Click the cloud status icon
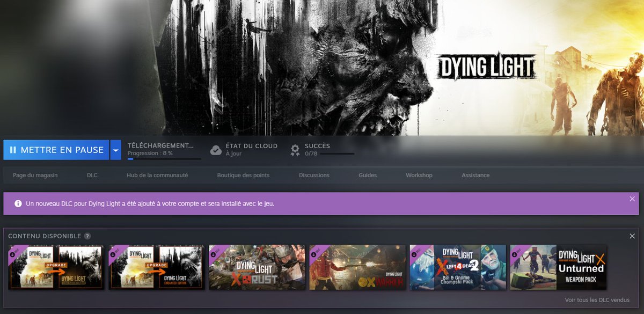The height and width of the screenshot is (314, 644). pos(216,150)
